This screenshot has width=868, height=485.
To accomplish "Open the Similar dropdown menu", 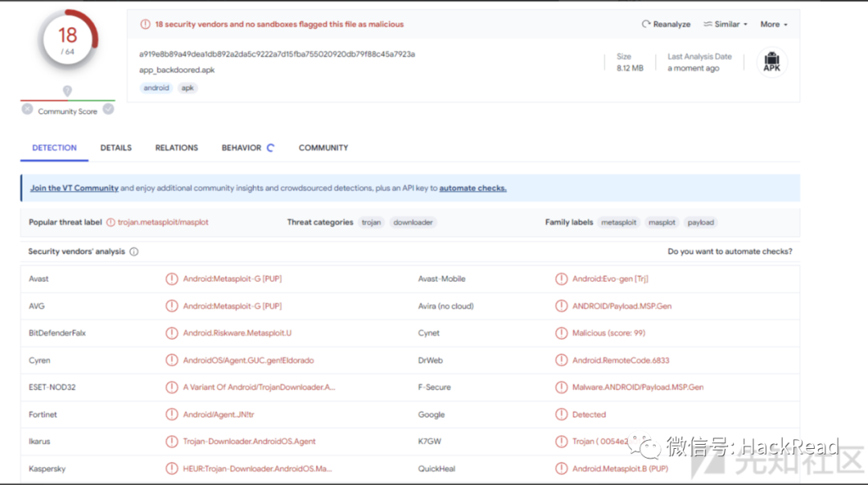I will 726,24.
